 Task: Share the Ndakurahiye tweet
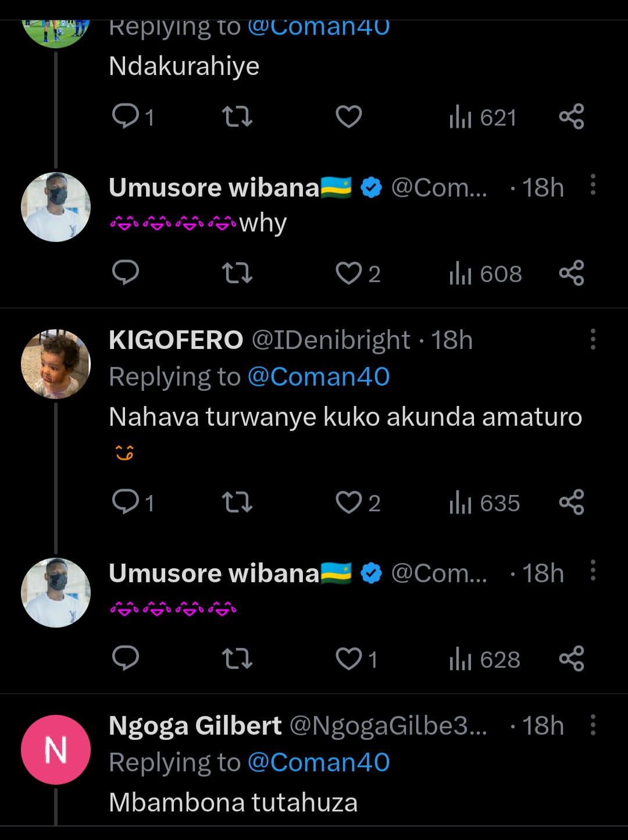[x=572, y=117]
